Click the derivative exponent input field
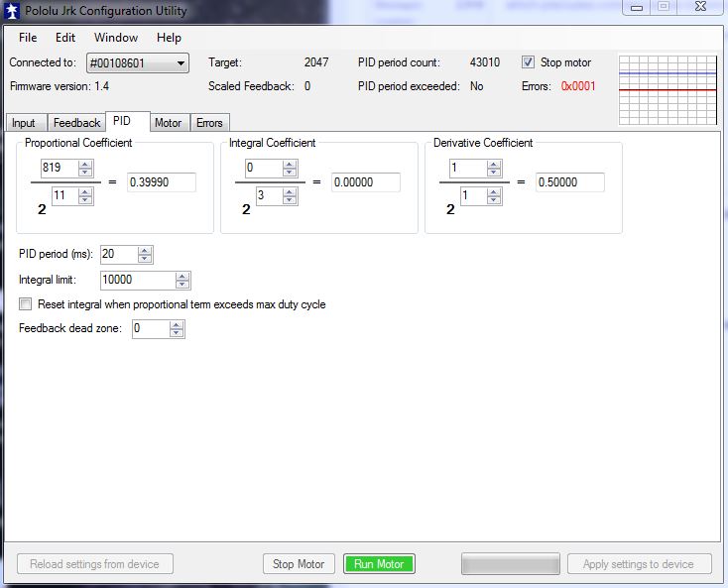Viewport: 728px width, 588px height. [473, 195]
